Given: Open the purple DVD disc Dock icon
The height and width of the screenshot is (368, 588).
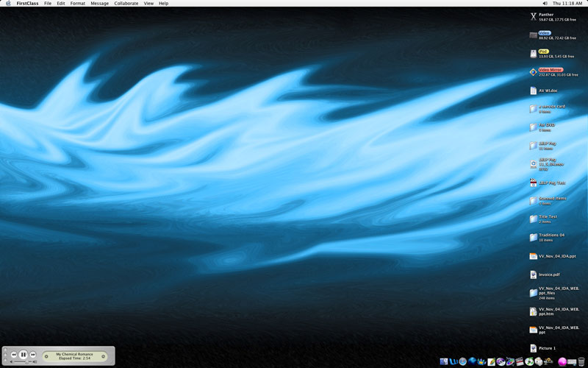Looking at the screenshot, I should [501, 361].
